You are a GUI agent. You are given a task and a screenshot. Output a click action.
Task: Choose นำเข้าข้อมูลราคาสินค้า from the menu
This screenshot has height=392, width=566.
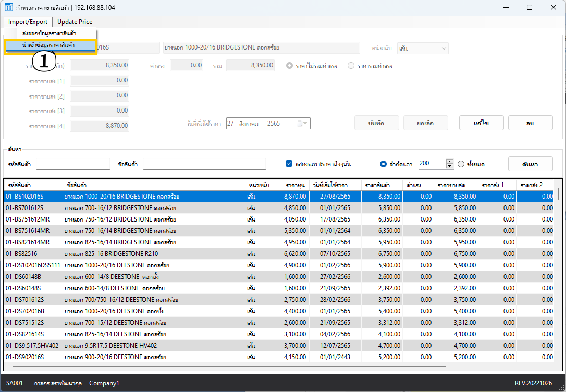click(x=48, y=45)
